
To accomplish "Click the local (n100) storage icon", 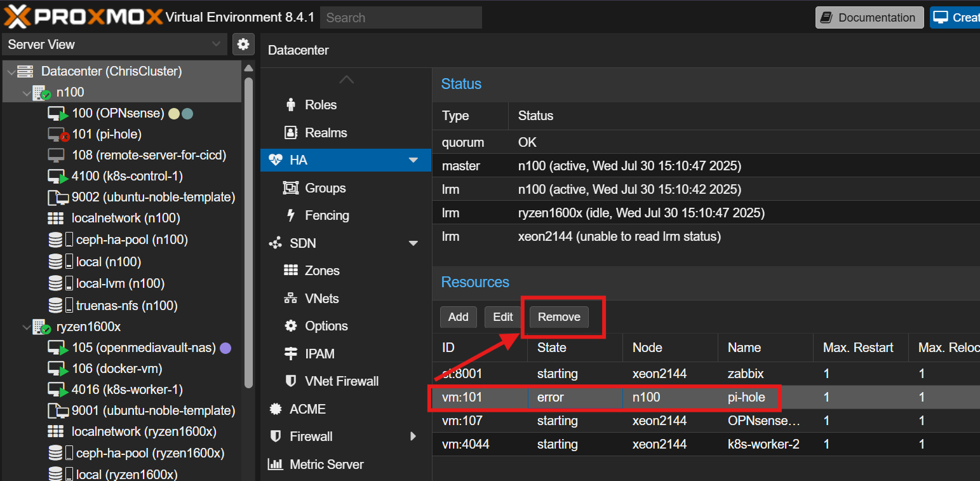I will pyautogui.click(x=60, y=262).
